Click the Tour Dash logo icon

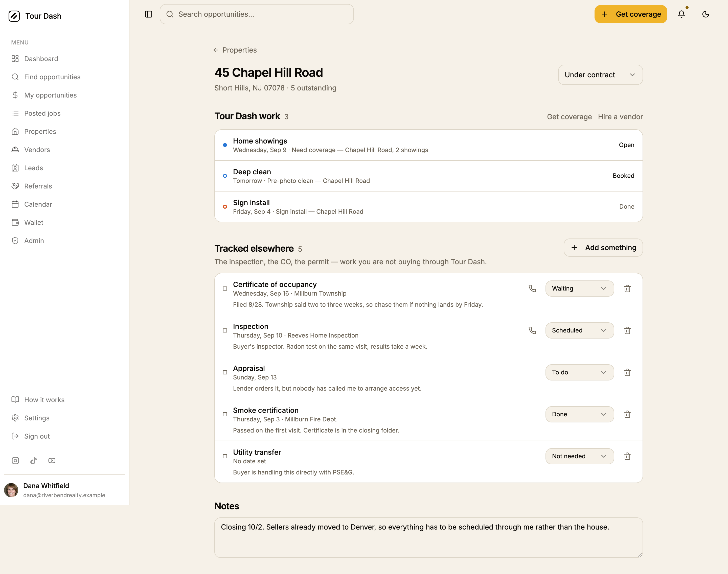click(x=14, y=16)
